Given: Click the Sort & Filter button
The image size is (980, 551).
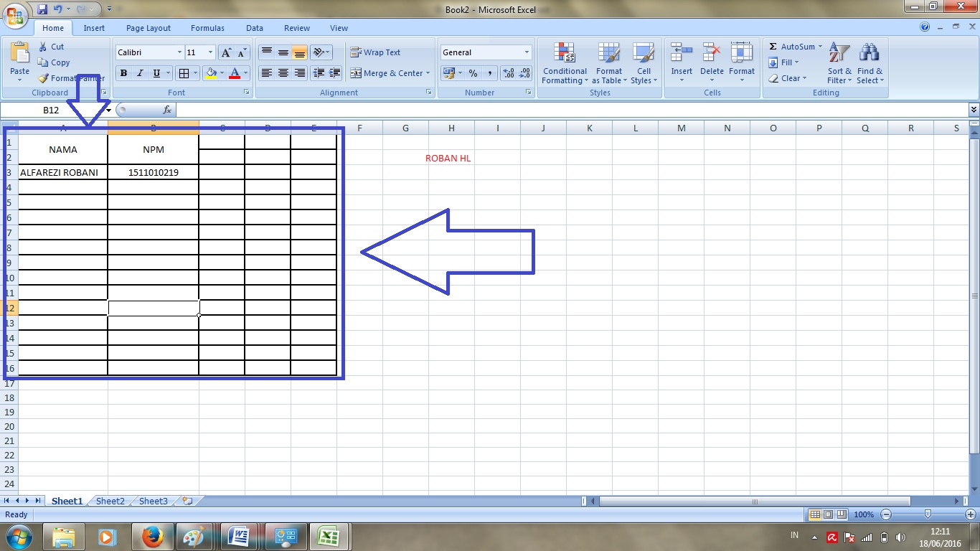Looking at the screenshot, I should point(838,63).
